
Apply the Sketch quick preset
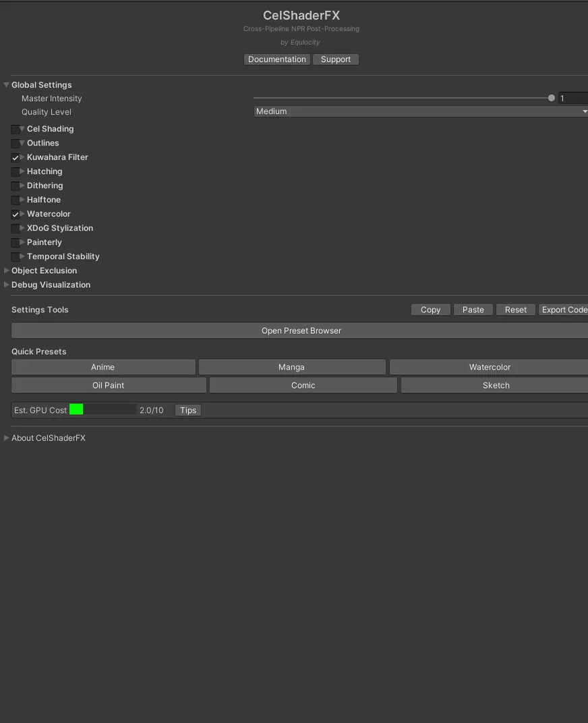[494, 385]
